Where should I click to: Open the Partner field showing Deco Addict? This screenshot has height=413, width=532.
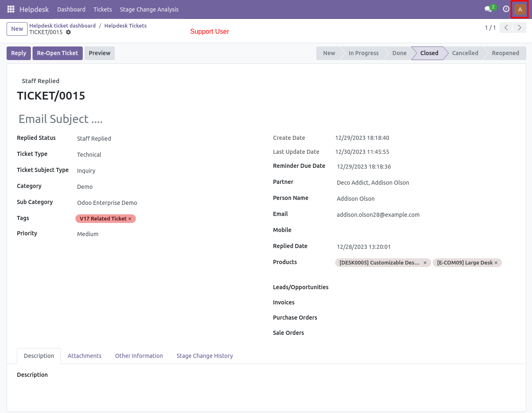click(x=425, y=183)
